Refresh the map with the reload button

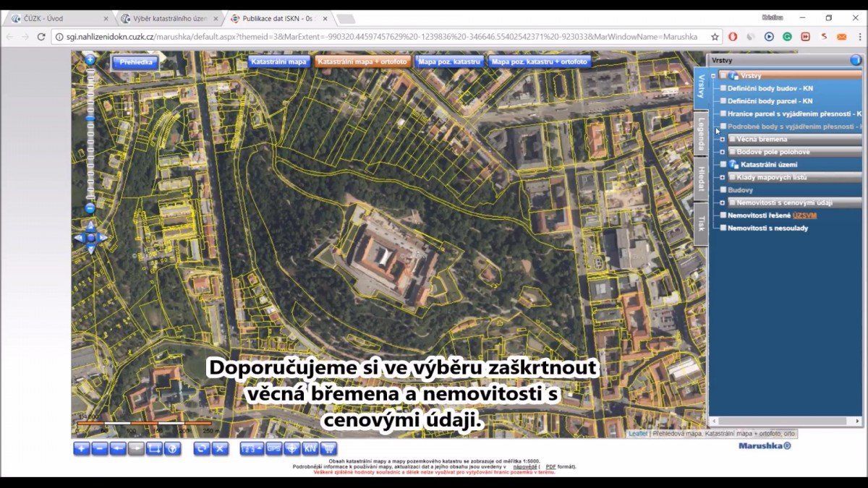point(202,448)
